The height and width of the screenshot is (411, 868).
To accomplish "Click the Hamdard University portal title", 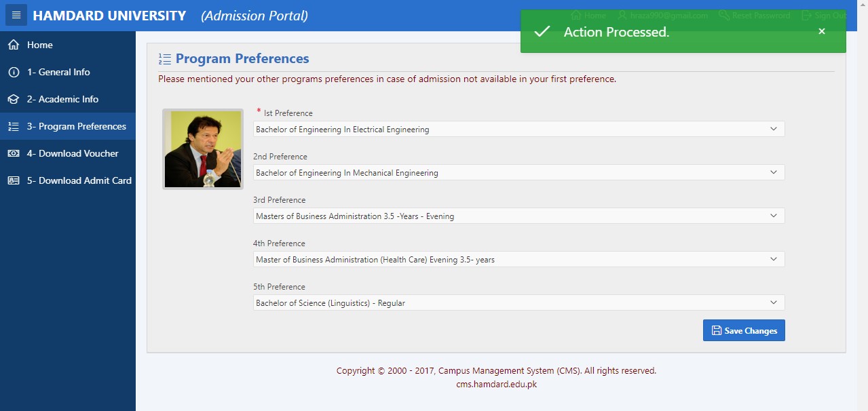I will pos(109,16).
